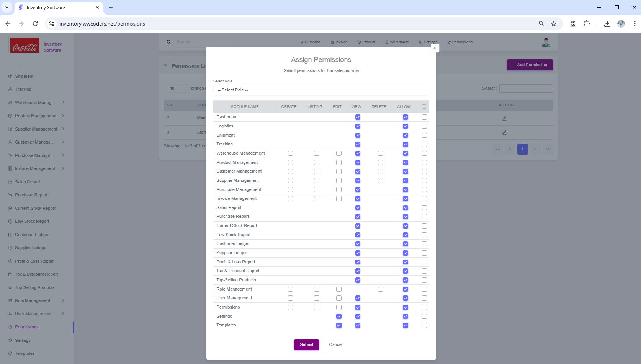Open browser Downloads
Screen dimensions: 641x364
click(607, 24)
